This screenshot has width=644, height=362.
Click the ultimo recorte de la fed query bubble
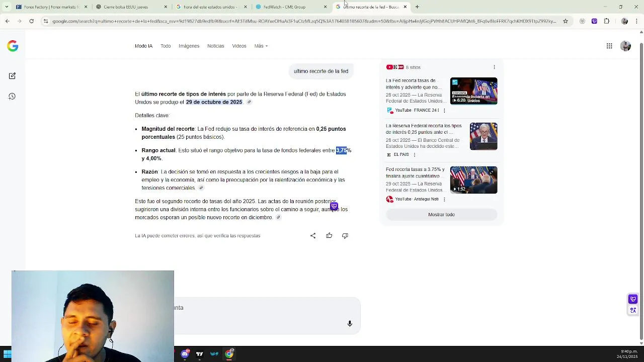click(x=321, y=71)
